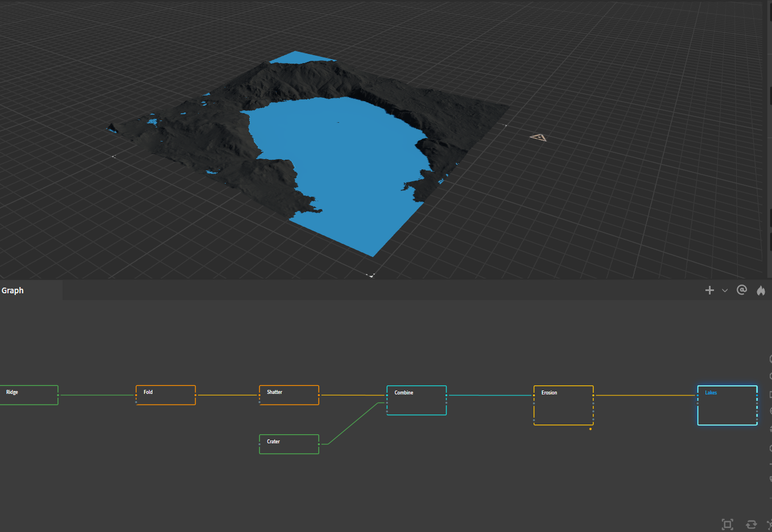Click the flame build icon
The image size is (772, 532).
761,290
